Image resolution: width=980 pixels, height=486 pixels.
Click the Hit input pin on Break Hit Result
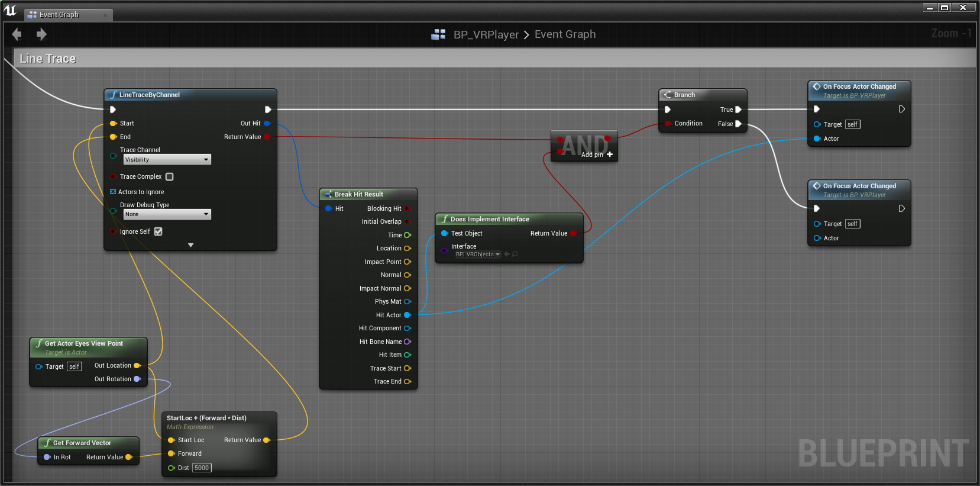[x=328, y=208]
